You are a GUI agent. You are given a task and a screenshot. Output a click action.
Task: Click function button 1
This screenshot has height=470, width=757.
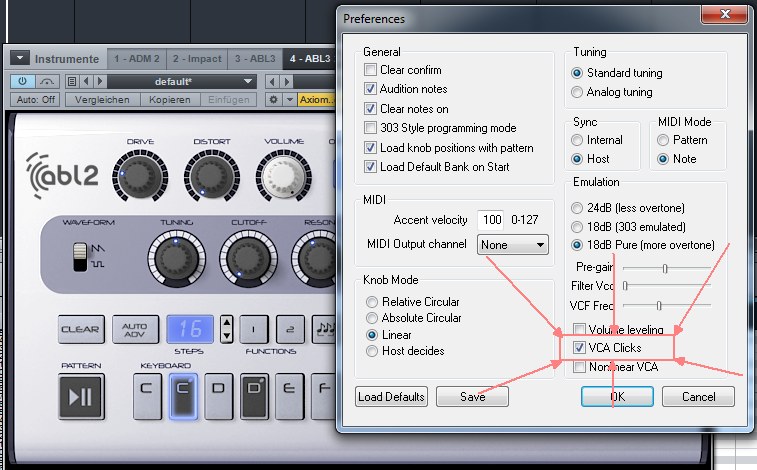254,329
